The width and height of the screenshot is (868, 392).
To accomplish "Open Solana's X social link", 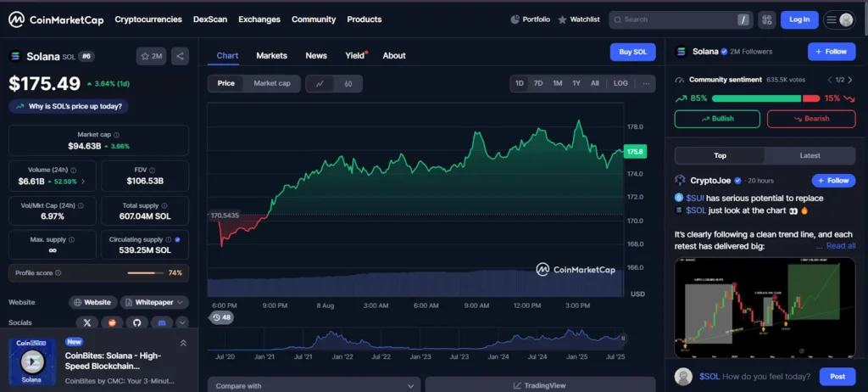I will 87,322.
